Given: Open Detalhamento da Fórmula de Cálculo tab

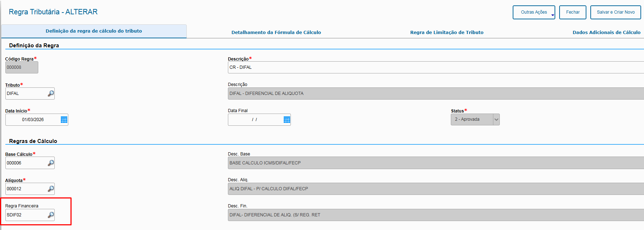Looking at the screenshot, I should (276, 32).
